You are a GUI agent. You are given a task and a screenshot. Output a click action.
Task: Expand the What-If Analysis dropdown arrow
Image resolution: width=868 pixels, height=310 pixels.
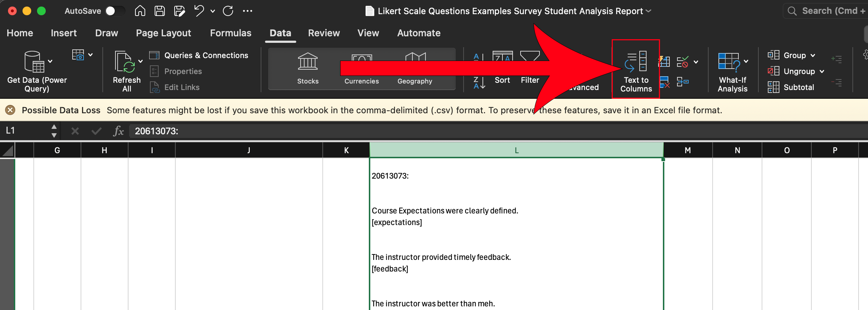tap(746, 61)
